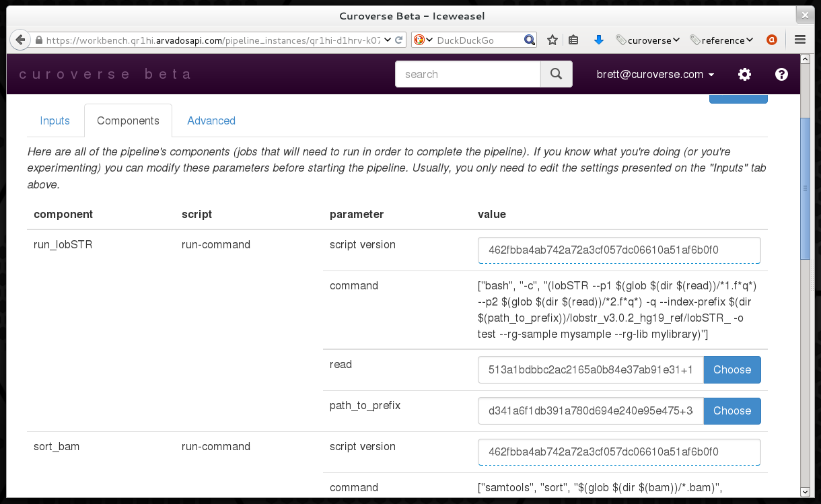The width and height of the screenshot is (821, 504).
Task: Open the settings gear in Curoverse header
Action: point(744,75)
